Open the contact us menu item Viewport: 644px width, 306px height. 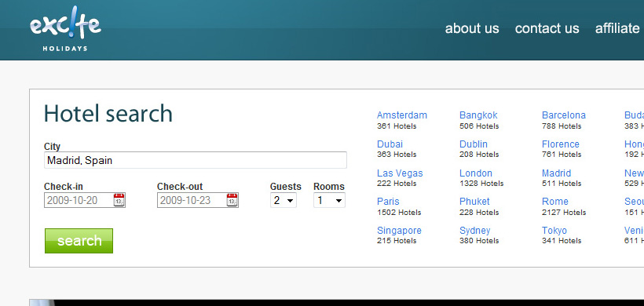pyautogui.click(x=547, y=28)
